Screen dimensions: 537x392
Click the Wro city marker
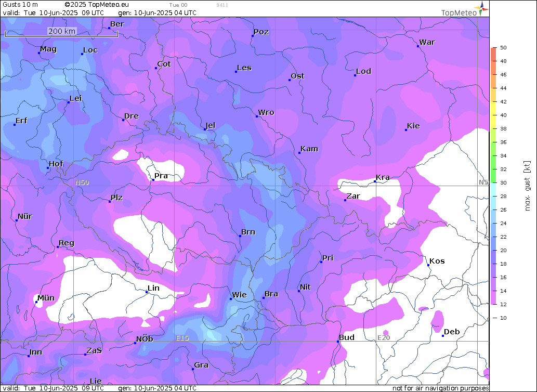click(257, 116)
